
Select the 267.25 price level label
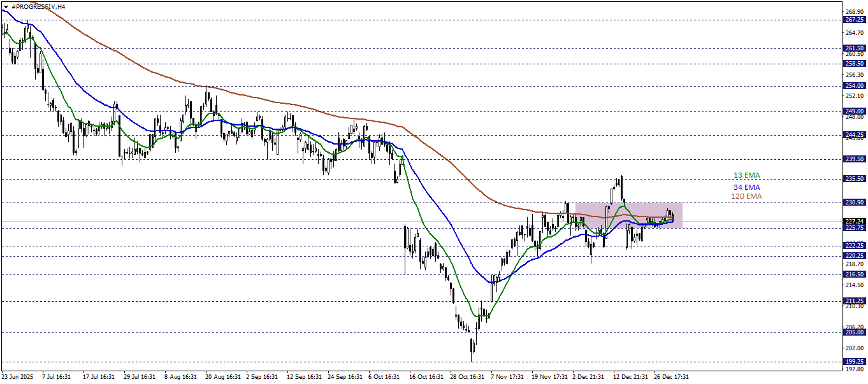click(x=853, y=20)
